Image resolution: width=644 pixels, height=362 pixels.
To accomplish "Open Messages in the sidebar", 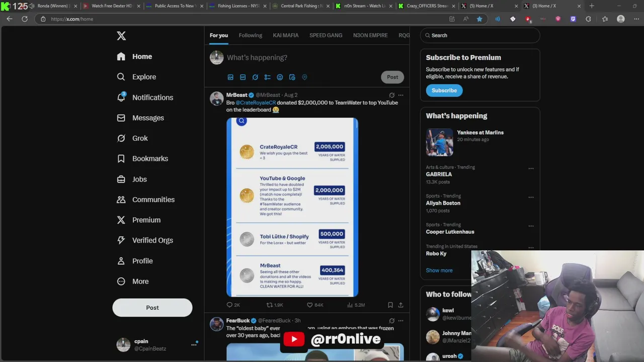I will pyautogui.click(x=140, y=118).
